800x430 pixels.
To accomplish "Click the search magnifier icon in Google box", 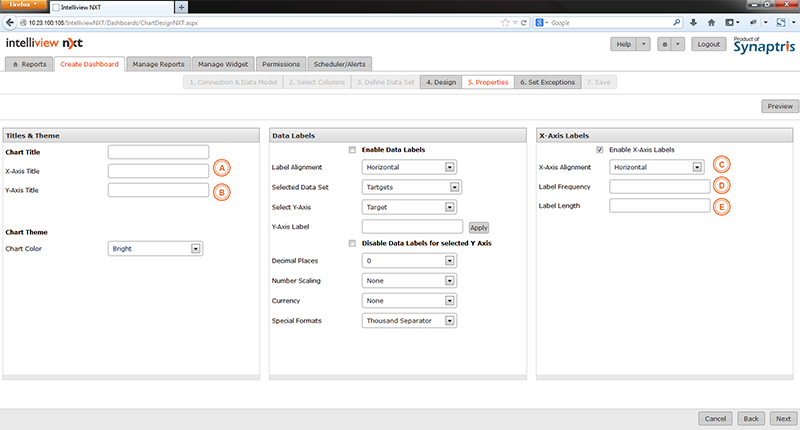I will 675,21.
